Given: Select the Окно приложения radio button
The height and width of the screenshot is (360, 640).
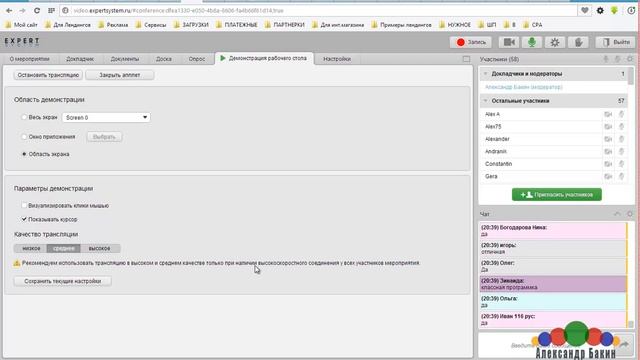Looking at the screenshot, I should pyautogui.click(x=24, y=137).
